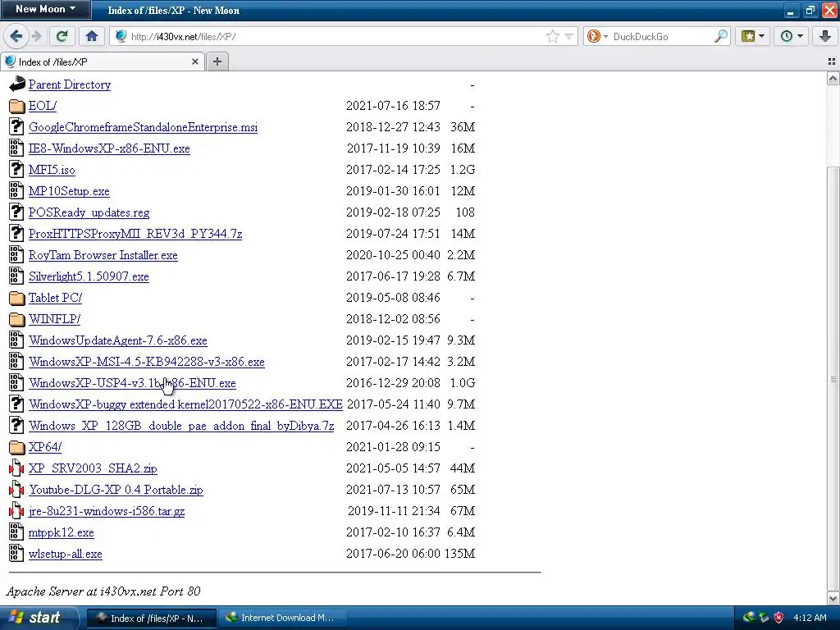Select the Index of /files/XP tab
The height and width of the screenshot is (630, 840).
tap(102, 62)
